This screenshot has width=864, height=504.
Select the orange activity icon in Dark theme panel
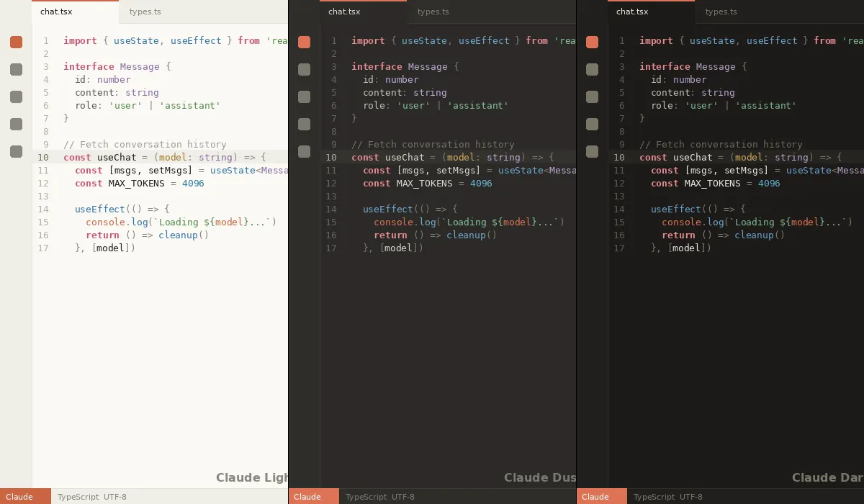pyautogui.click(x=592, y=42)
